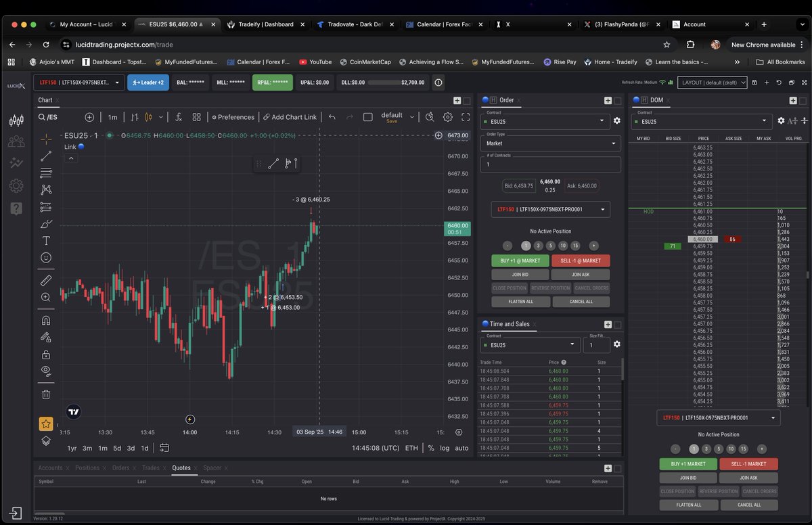Image resolution: width=812 pixels, height=525 pixels.
Task: Open the help question mark in sidebar
Action: [16, 208]
